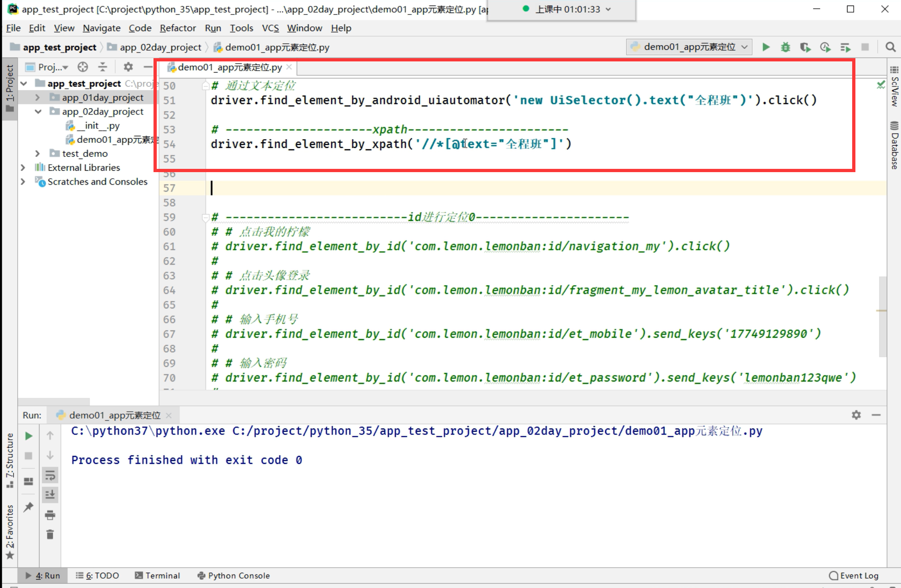The width and height of the screenshot is (901, 588).
Task: Run the current configuration with green play icon
Action: (x=766, y=47)
